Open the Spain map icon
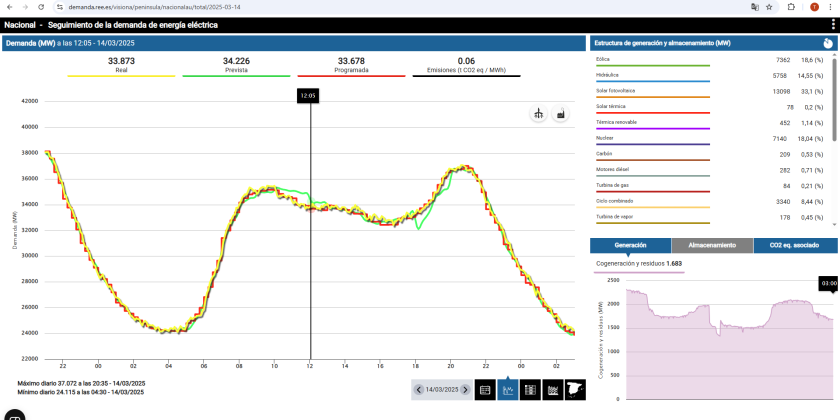The width and height of the screenshot is (840, 420). click(575, 389)
